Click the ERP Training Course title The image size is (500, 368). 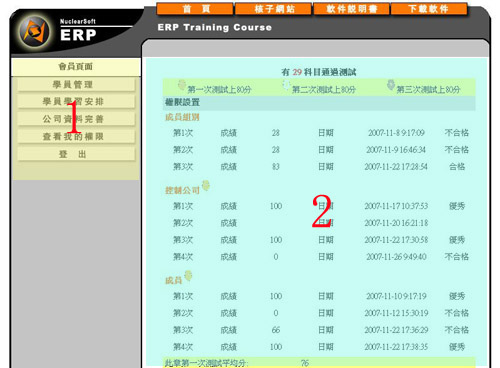215,27
